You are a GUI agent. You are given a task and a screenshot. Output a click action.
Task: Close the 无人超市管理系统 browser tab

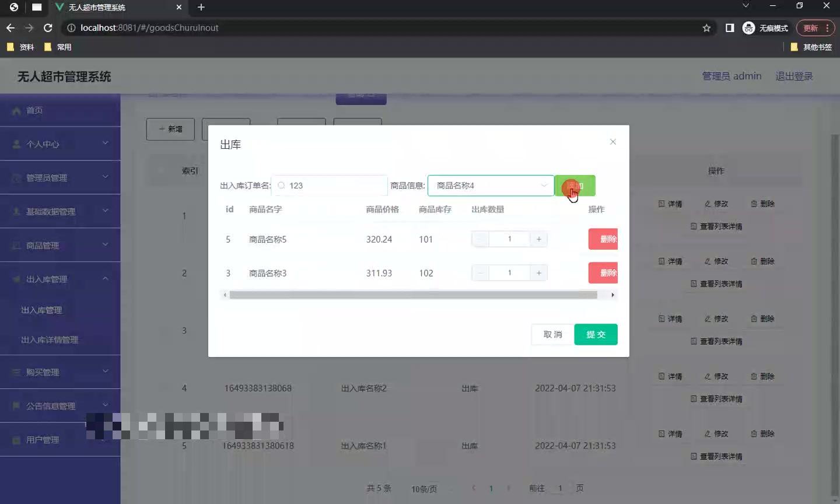click(x=179, y=7)
